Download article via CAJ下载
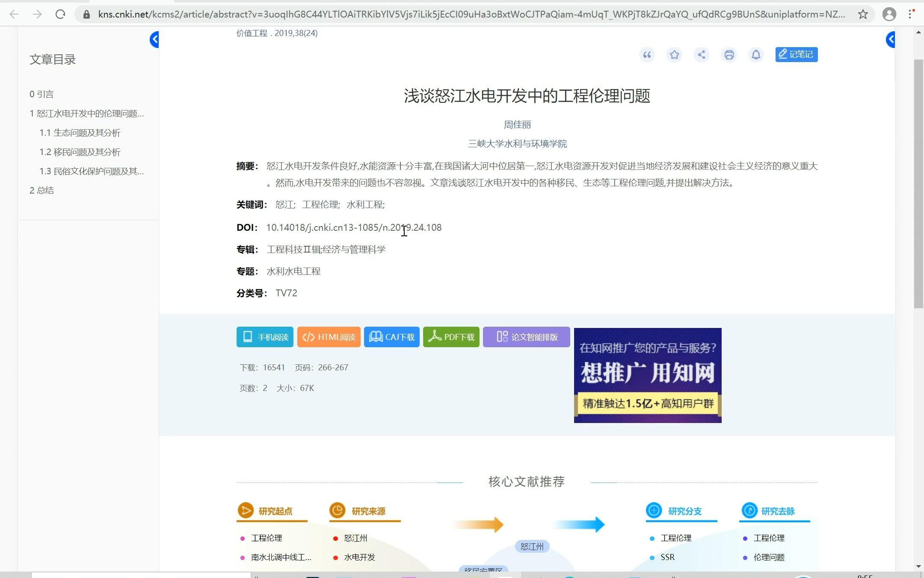This screenshot has width=924, height=578. 392,337
